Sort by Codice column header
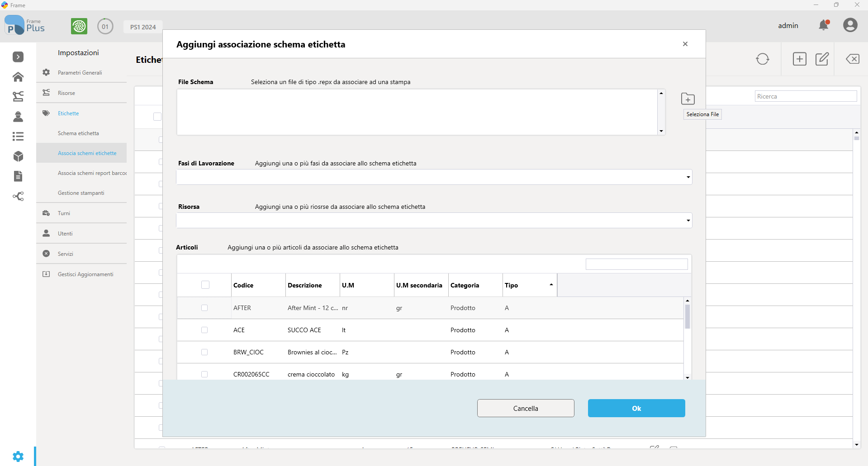The image size is (868, 466). (x=258, y=285)
